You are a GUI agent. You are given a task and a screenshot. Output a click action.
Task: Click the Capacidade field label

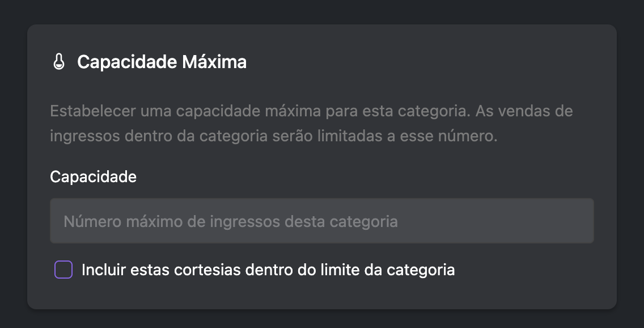click(93, 176)
